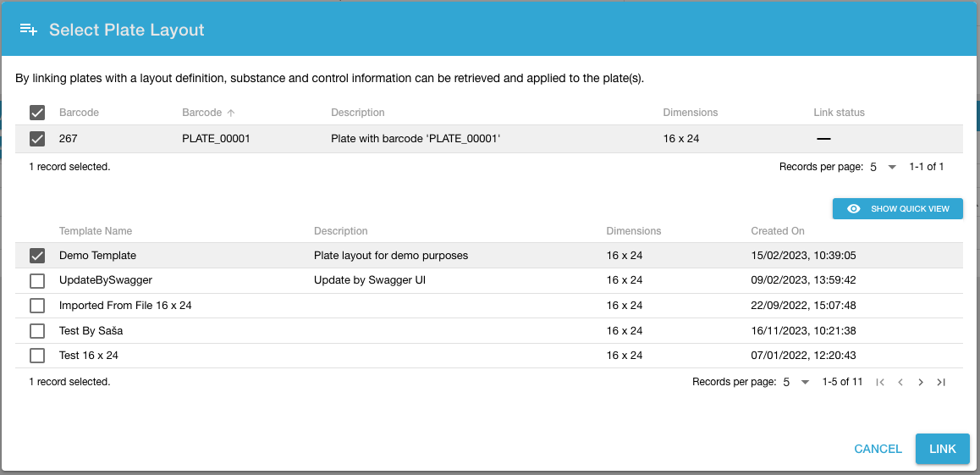This screenshot has height=475, width=980.
Task: Go to next page of templates
Action: coord(921,383)
